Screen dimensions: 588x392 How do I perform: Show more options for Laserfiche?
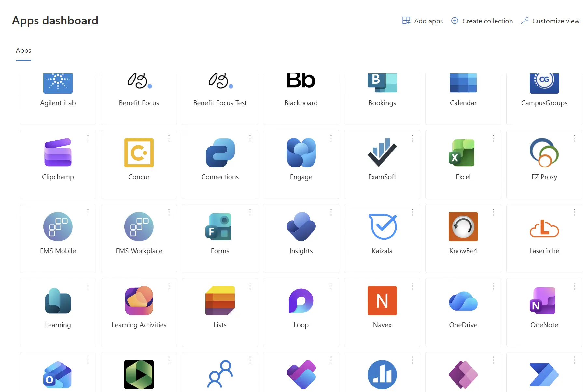[574, 212]
